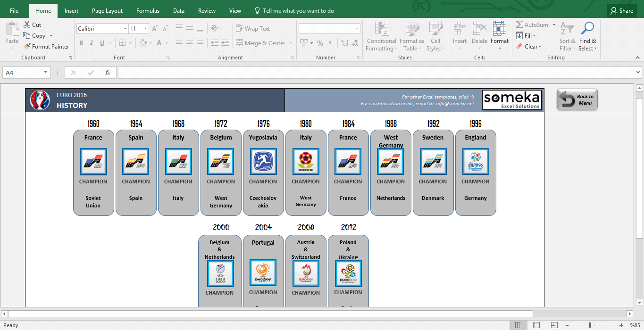Toggle horizontal Center alignment
The height and width of the screenshot is (330, 644).
click(189, 43)
